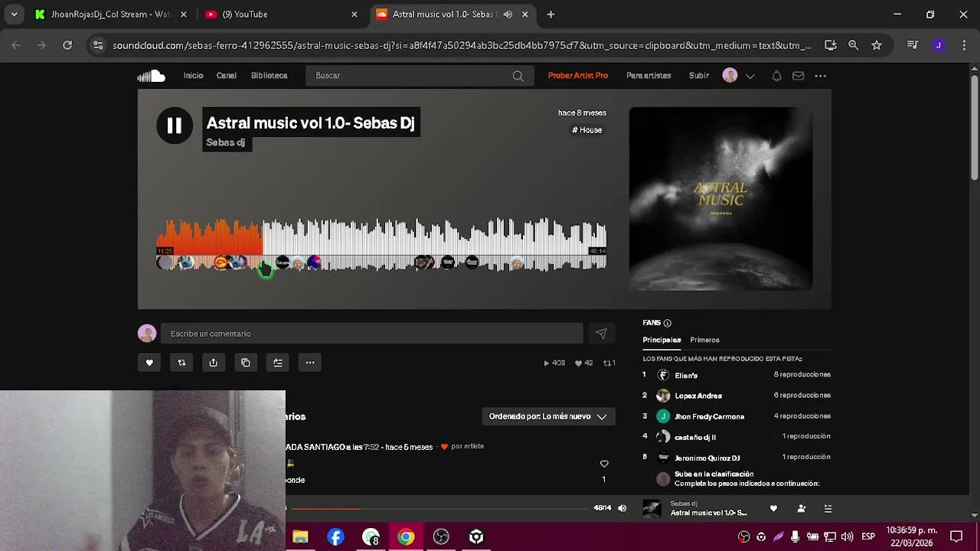980x551 pixels.
Task: View the 1 repost count
Action: tap(609, 363)
